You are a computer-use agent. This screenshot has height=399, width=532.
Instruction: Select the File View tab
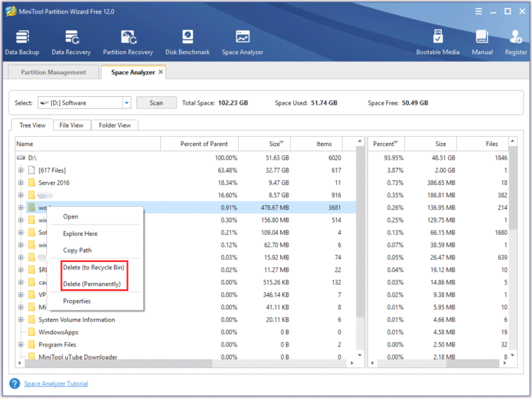point(71,125)
